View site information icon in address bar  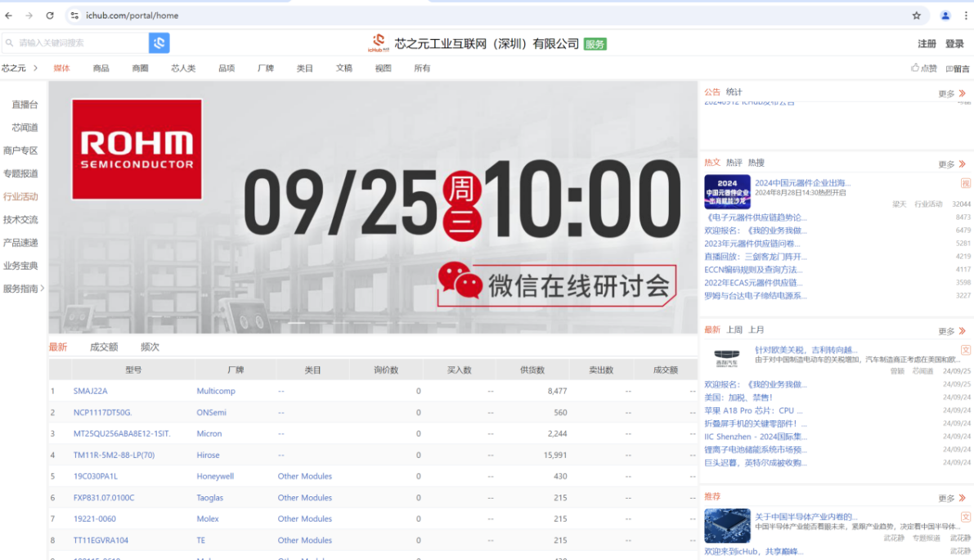[x=74, y=16]
